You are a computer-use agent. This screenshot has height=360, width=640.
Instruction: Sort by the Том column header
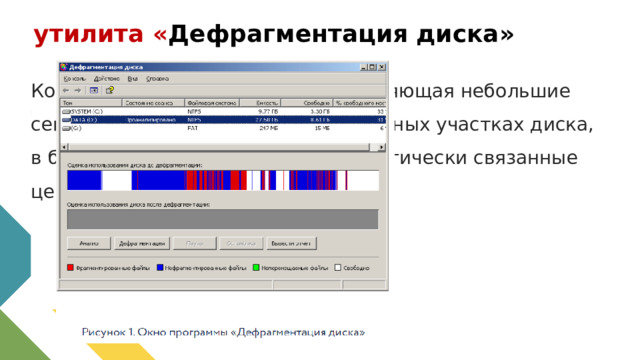click(91, 103)
